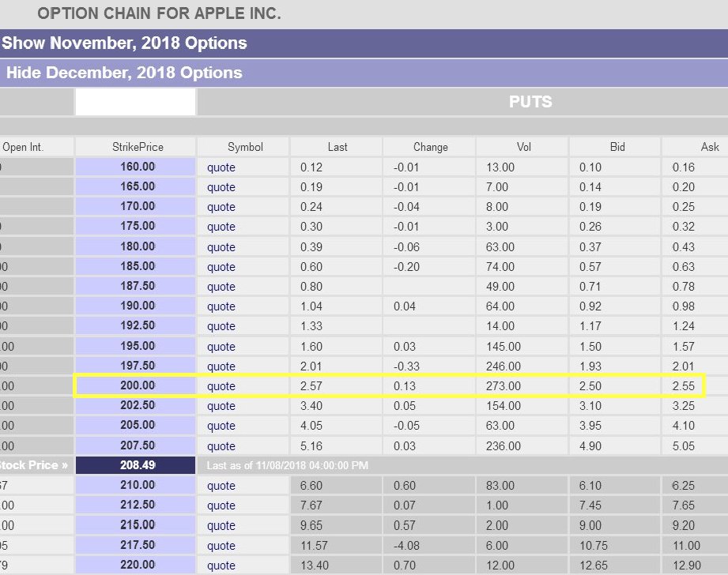This screenshot has height=575, width=728.
Task: Click the Vol value 246.00
Action: pos(504,366)
